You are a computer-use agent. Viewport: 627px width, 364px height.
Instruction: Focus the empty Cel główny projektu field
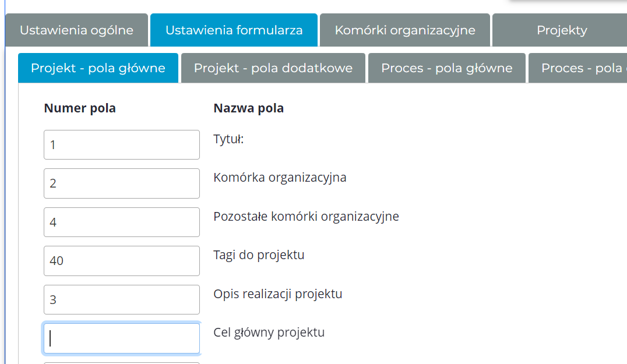pos(122,338)
